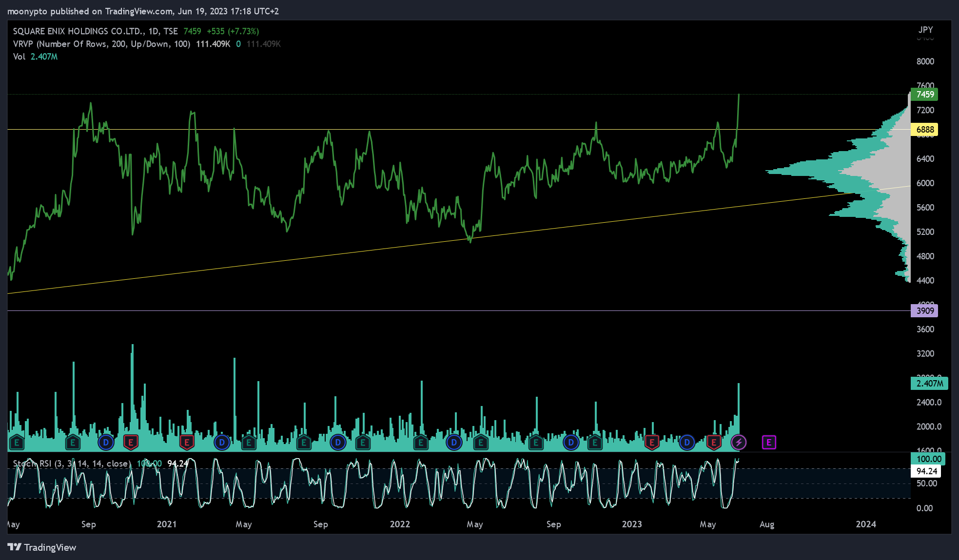Click the 8000 price axis label
This screenshot has height=560, width=959.
click(925, 61)
